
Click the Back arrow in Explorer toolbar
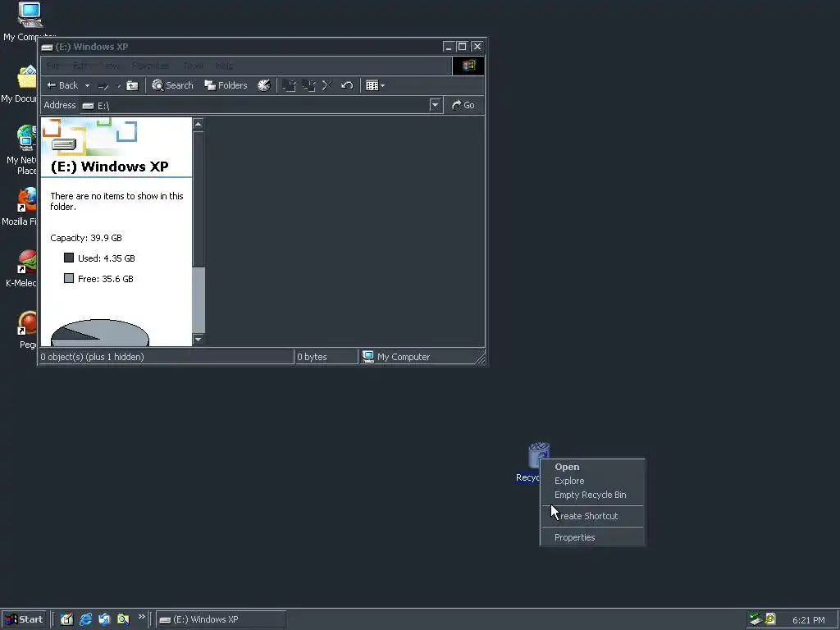point(62,85)
